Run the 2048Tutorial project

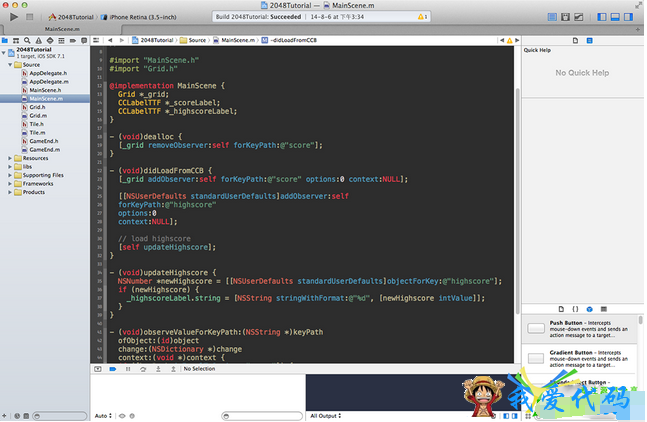[x=14, y=17]
